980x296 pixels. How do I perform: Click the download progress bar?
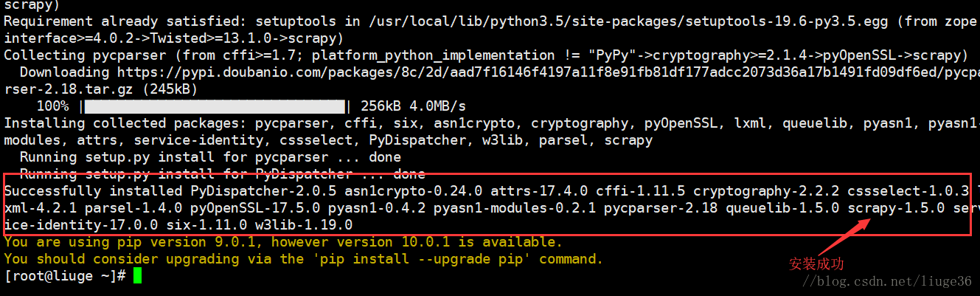tap(216, 106)
